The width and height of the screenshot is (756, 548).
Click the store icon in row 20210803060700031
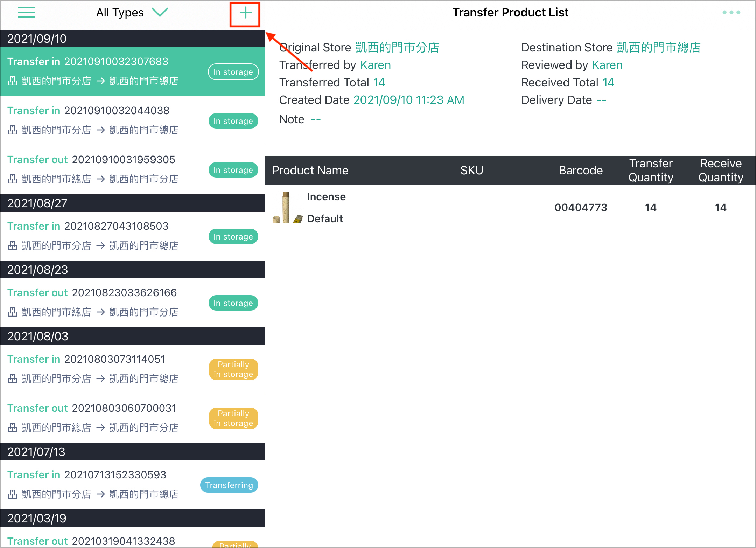(x=13, y=428)
